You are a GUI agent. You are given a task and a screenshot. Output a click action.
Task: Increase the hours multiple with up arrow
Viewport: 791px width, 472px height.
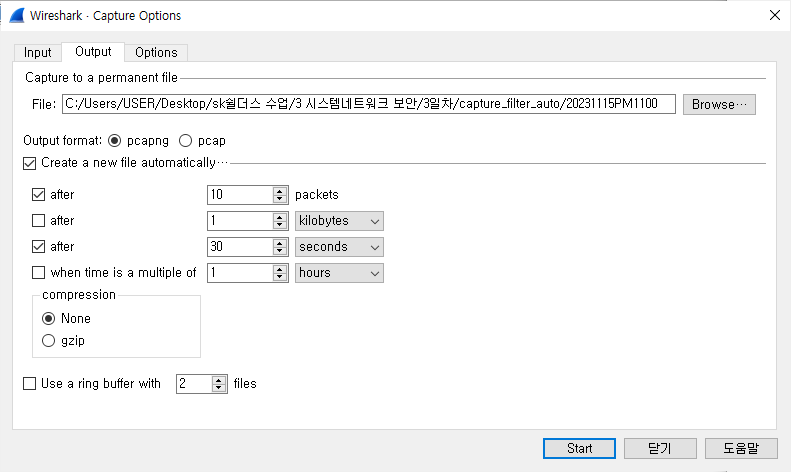[x=280, y=269]
